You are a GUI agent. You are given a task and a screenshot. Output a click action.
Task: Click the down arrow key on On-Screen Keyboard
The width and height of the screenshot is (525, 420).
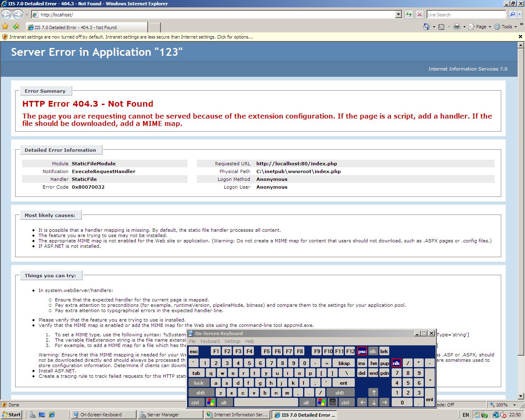pos(374,402)
